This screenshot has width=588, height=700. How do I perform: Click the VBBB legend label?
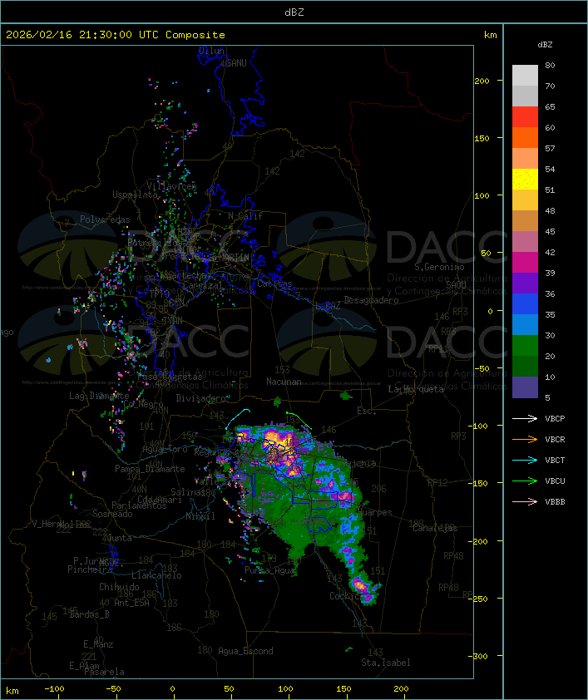[x=555, y=502]
